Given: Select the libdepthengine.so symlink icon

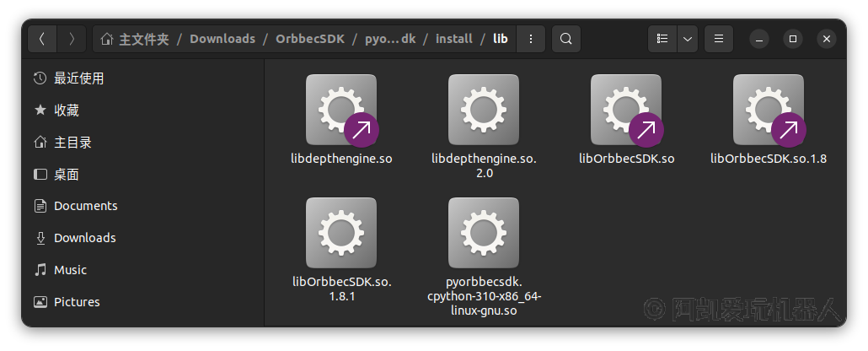Looking at the screenshot, I should (x=341, y=110).
